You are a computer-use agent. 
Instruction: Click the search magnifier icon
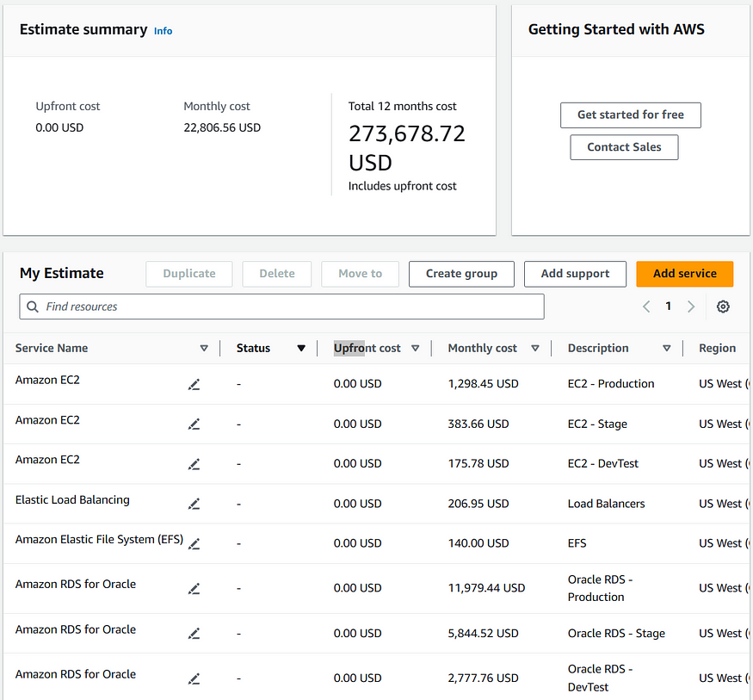[32, 307]
